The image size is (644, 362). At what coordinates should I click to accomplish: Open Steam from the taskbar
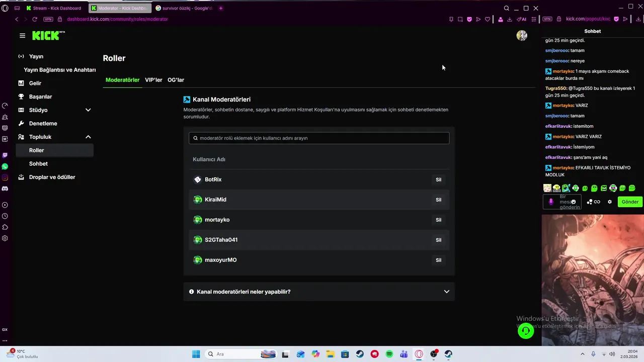pyautogui.click(x=360, y=354)
